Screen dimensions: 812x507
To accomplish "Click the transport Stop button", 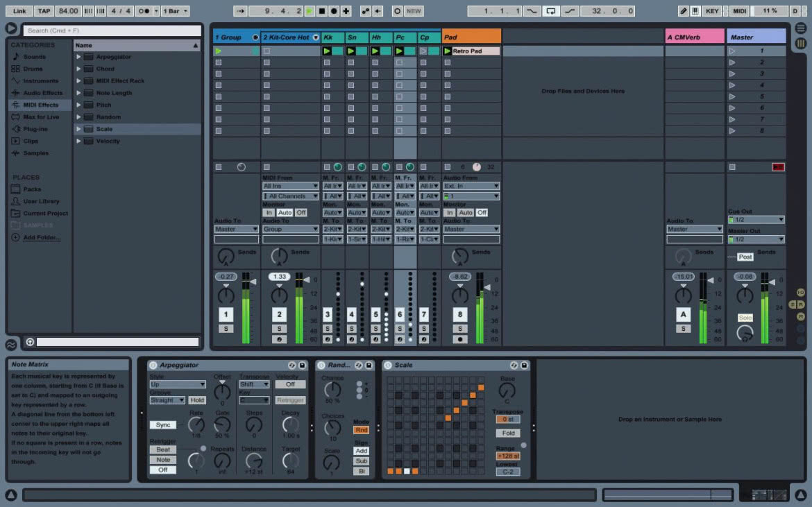I will [321, 11].
